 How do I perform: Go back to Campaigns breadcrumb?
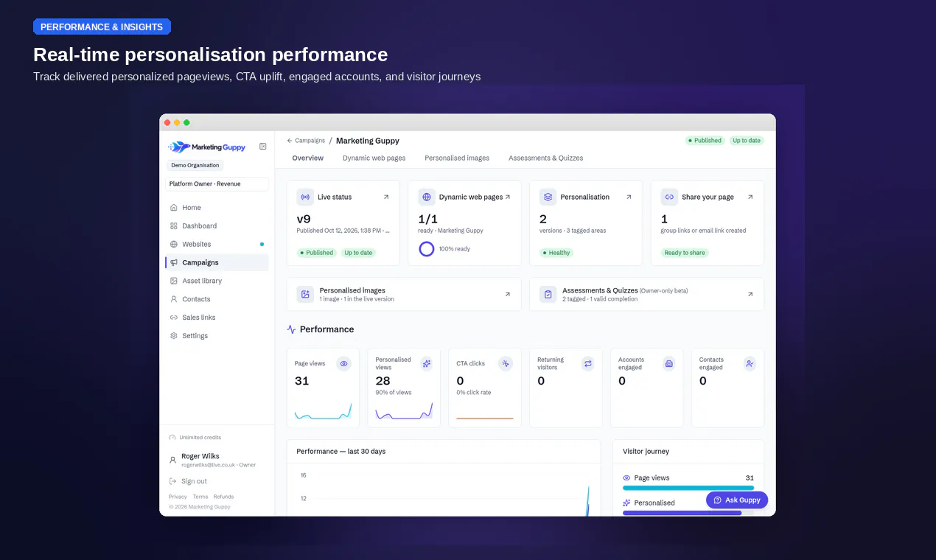[x=306, y=141]
